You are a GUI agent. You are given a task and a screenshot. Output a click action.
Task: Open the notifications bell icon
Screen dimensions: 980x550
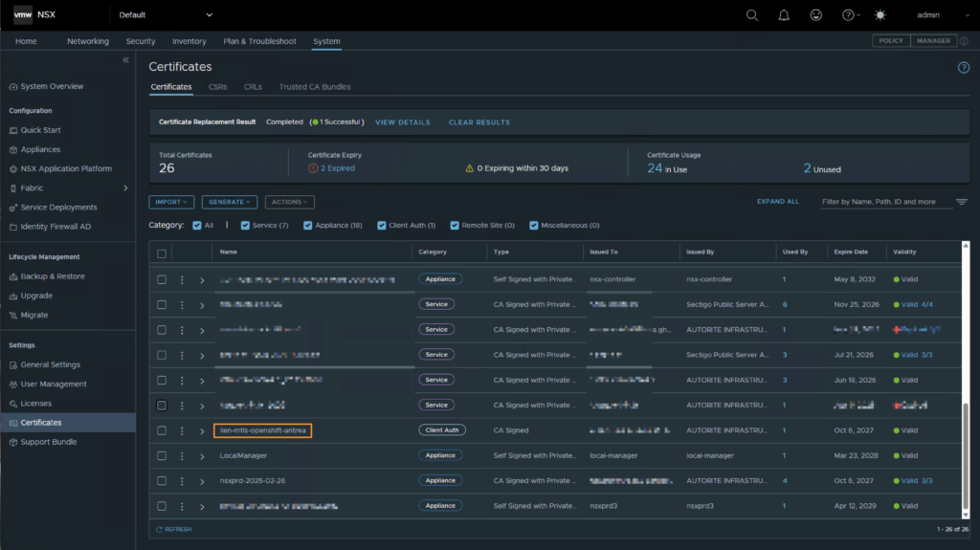pos(784,15)
